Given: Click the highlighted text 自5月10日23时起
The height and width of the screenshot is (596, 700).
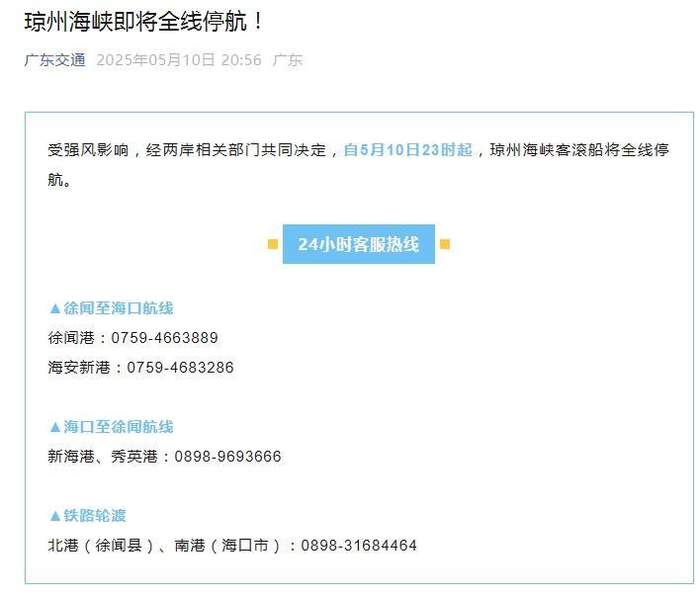Looking at the screenshot, I should click(408, 150).
